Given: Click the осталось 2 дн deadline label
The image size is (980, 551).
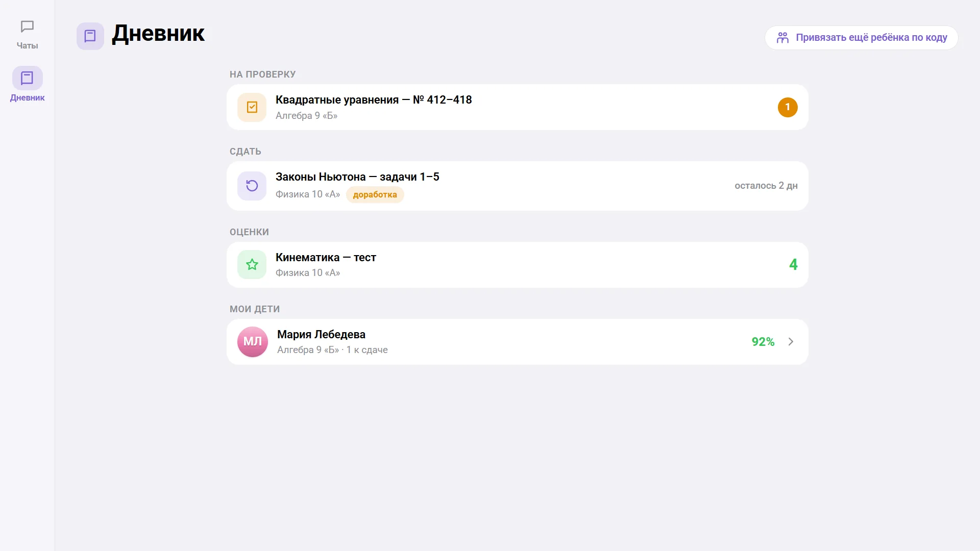Looking at the screenshot, I should 766,186.
